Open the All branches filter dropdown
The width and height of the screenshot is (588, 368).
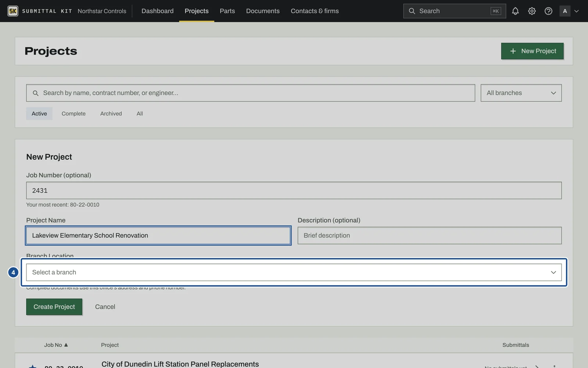pyautogui.click(x=521, y=93)
